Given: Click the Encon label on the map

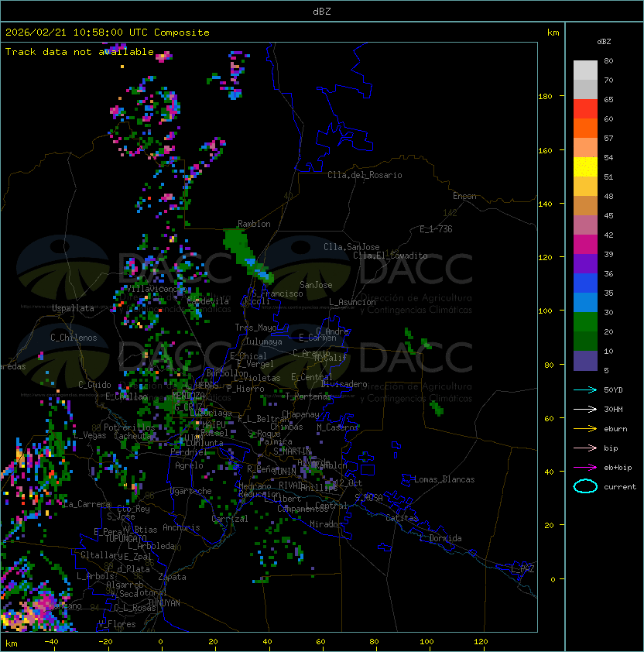Looking at the screenshot, I should tap(464, 196).
